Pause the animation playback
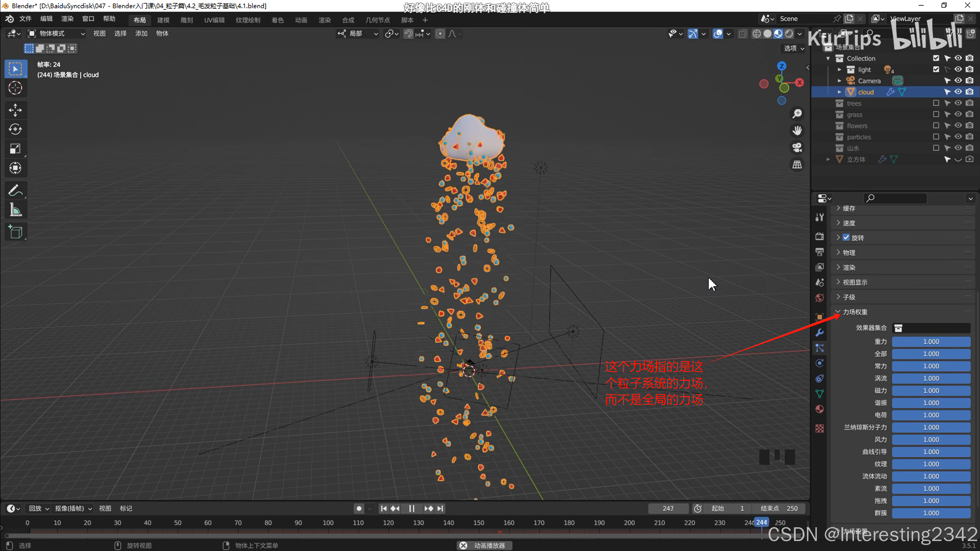The height and width of the screenshot is (551, 980). [412, 509]
